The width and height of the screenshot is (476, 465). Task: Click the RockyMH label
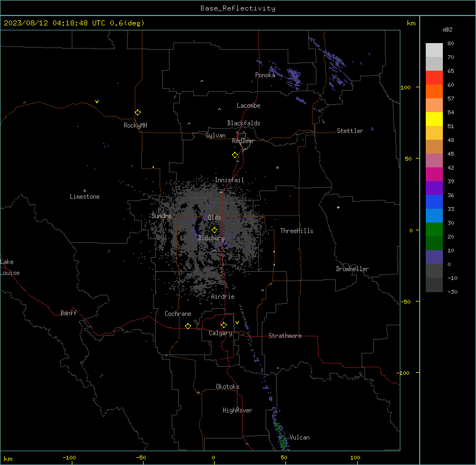pyautogui.click(x=135, y=125)
